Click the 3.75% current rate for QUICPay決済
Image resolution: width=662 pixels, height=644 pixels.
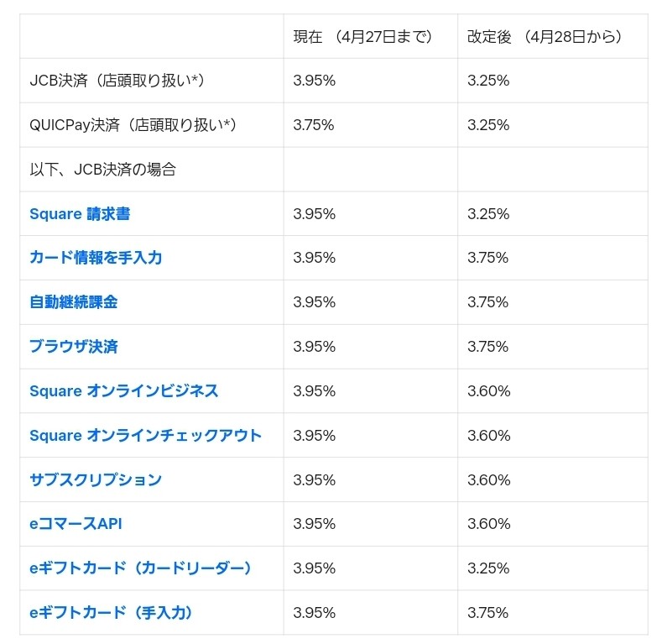pyautogui.click(x=314, y=125)
